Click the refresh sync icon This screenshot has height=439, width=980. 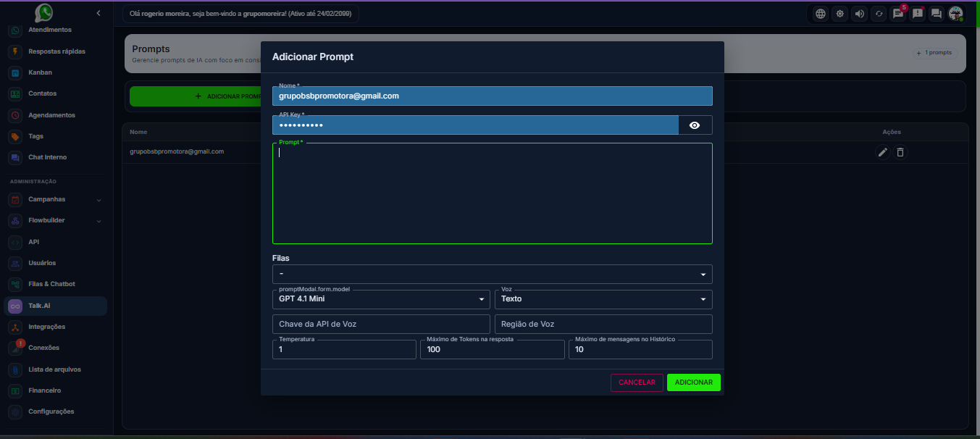pyautogui.click(x=879, y=14)
